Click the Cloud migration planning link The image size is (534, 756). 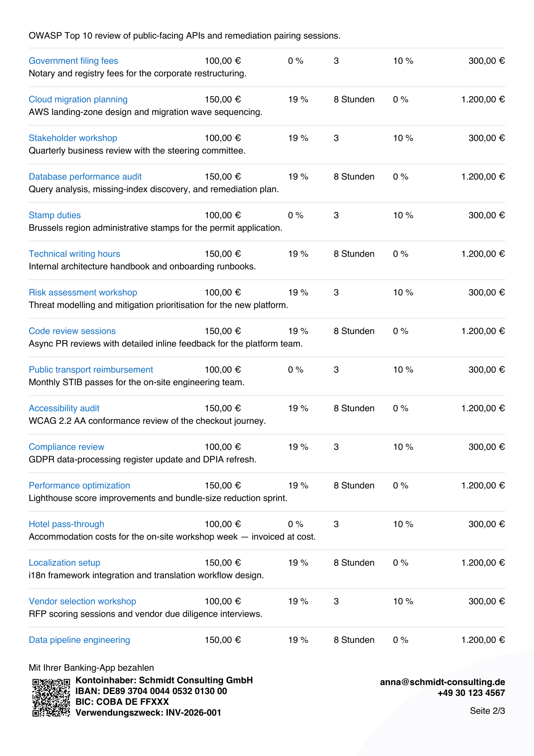point(78,99)
